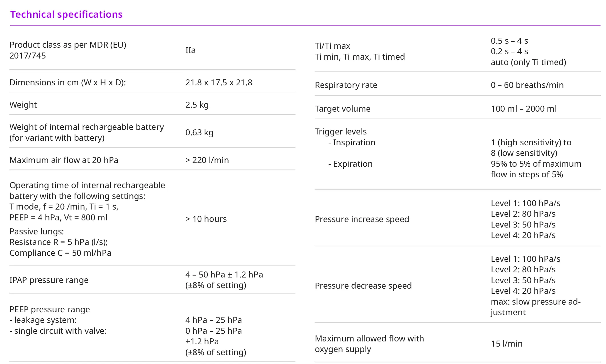Click the Maximum air flow at 20 hPa label
This screenshot has width=606, height=364.
tap(64, 160)
